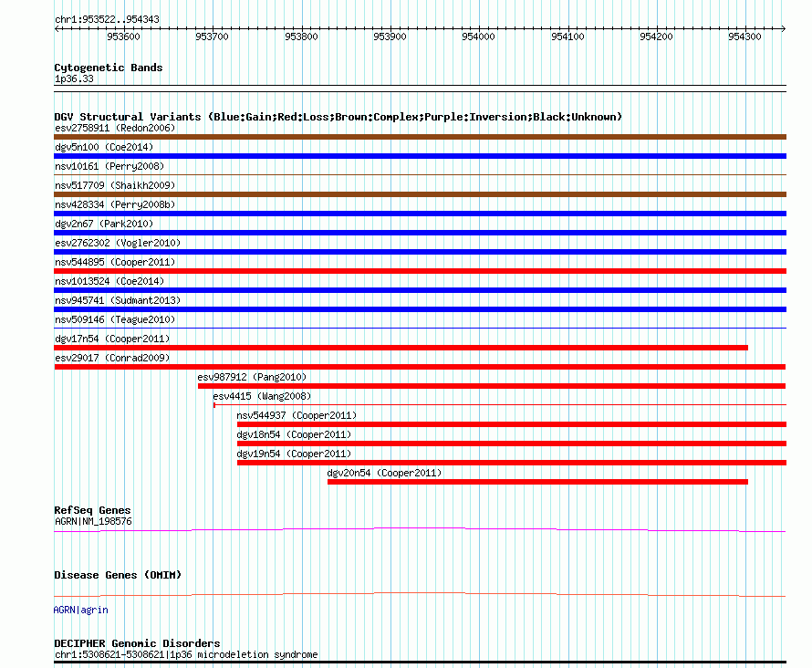Click the chr1:953522..954343 coordinate label
Viewport: 812px width, 668px height.
click(x=107, y=19)
